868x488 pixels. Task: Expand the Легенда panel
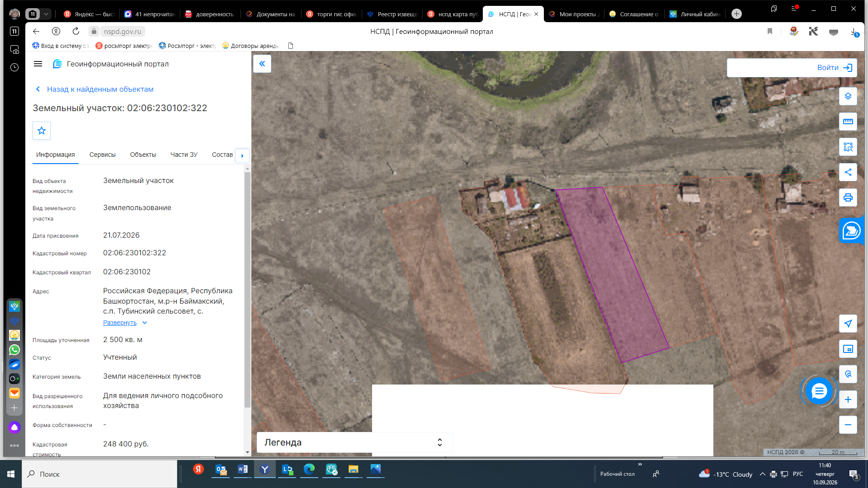pyautogui.click(x=354, y=442)
